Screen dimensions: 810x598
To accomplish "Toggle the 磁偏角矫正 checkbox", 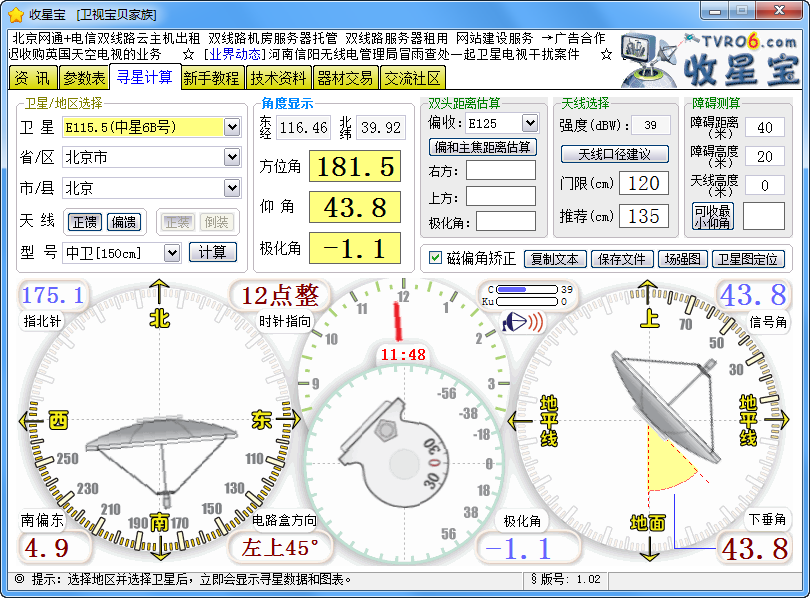I will coord(435,258).
